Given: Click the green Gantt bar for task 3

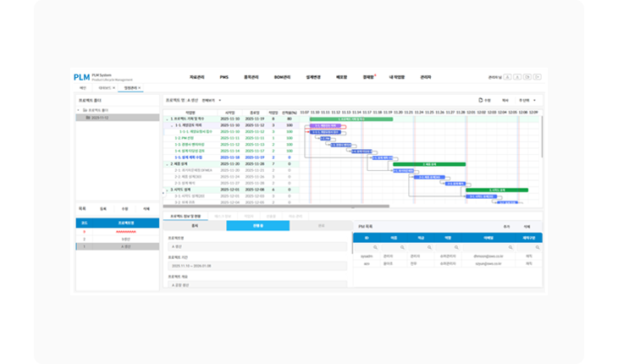Looking at the screenshot, I should coord(497,190).
